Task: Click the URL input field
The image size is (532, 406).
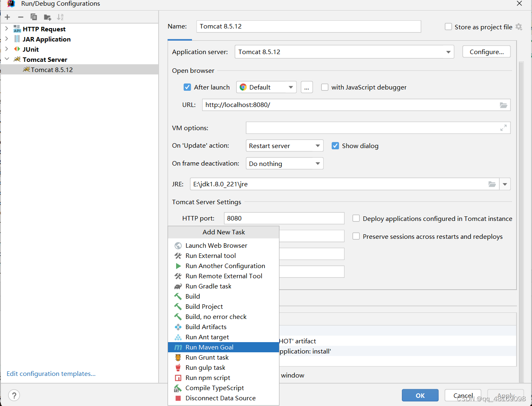Action: pos(356,105)
